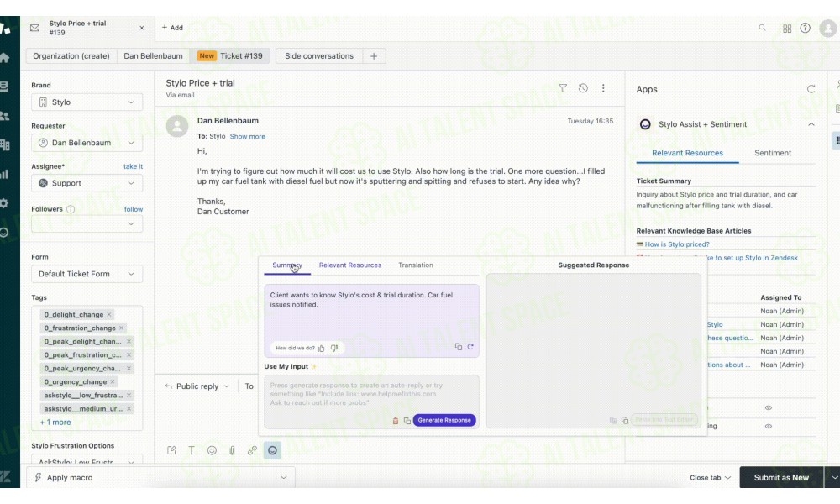
Task: Switch to the Sentiment tab
Action: (x=773, y=153)
